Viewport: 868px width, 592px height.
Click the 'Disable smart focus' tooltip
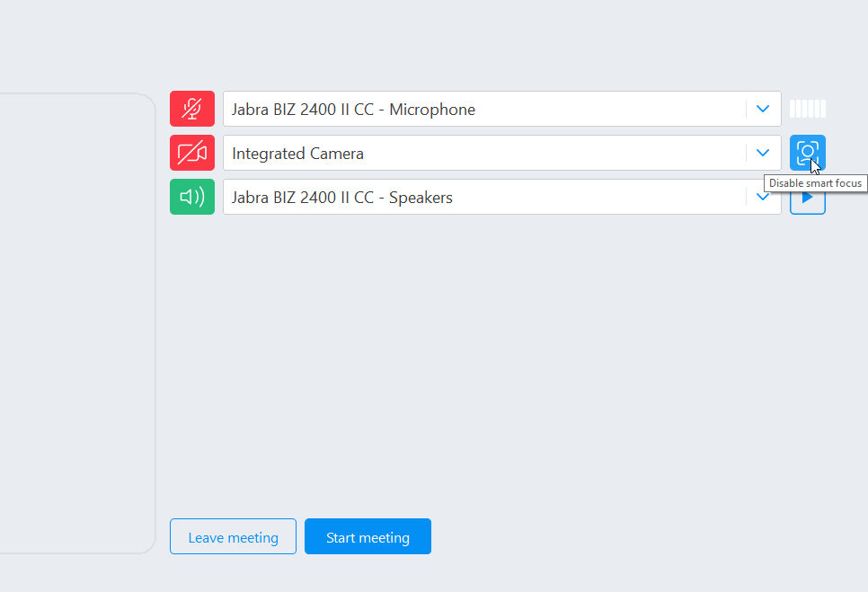click(815, 183)
